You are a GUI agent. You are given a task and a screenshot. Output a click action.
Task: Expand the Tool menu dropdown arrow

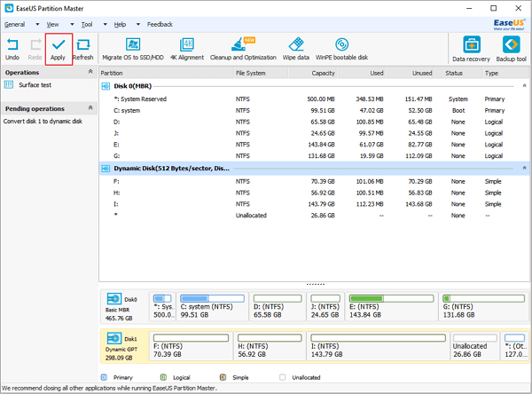click(x=106, y=25)
